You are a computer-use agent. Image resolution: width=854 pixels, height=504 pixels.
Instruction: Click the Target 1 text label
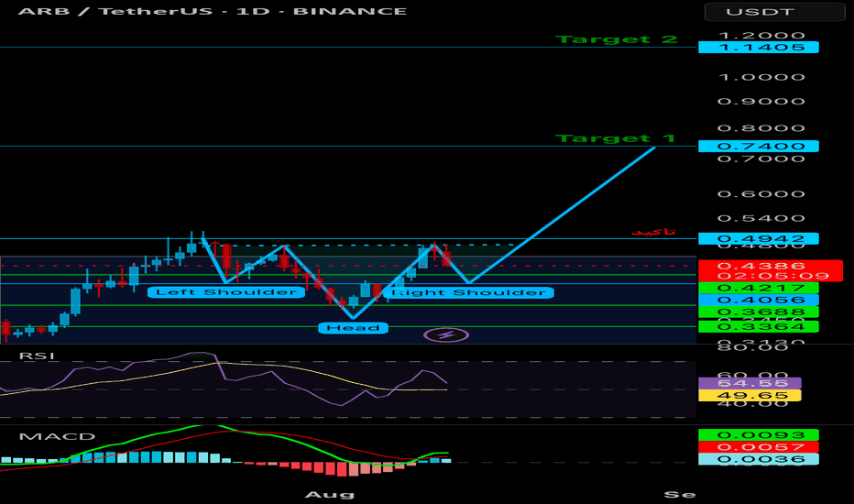pos(615,138)
